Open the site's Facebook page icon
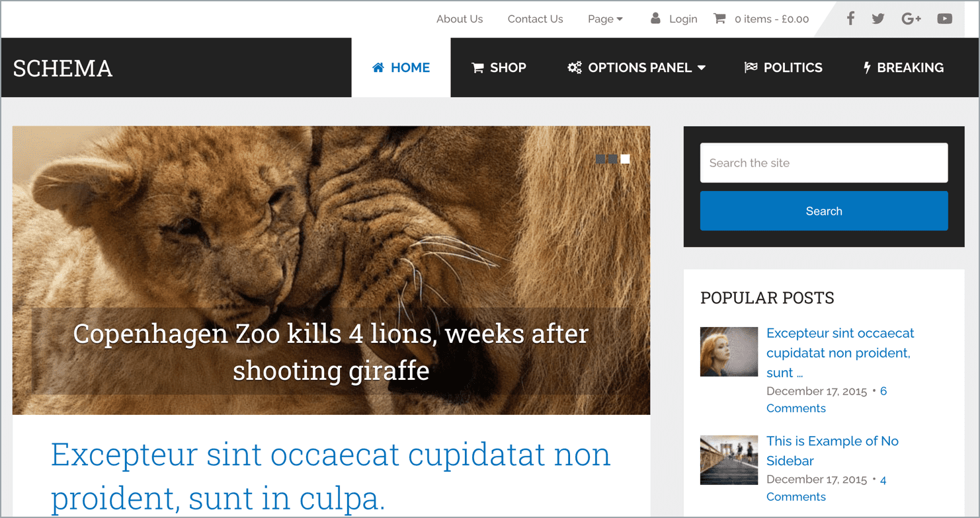 (850, 18)
